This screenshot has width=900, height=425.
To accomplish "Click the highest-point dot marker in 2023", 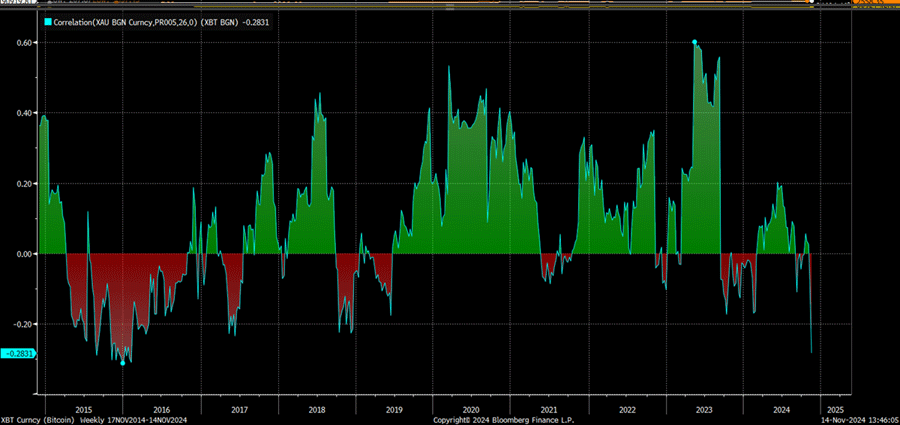I will 695,42.
